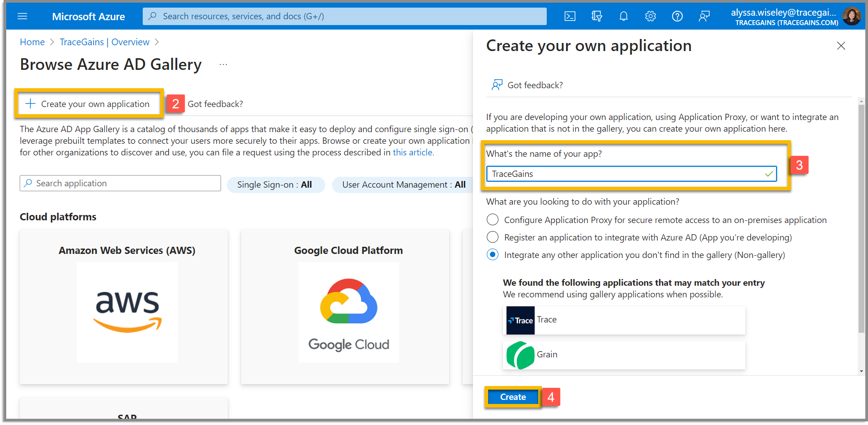Click the user account avatar
Screen dimensions: 868x425
pyautogui.click(x=851, y=16)
